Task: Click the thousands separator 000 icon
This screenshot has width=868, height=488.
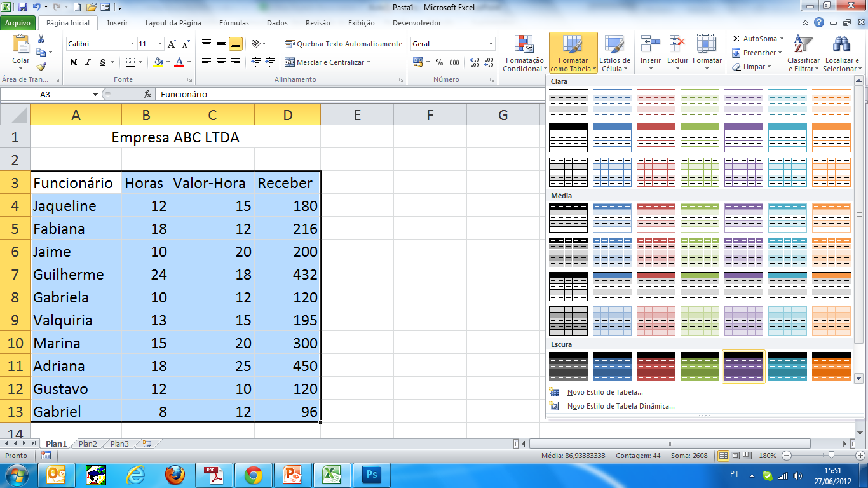Action: (454, 62)
